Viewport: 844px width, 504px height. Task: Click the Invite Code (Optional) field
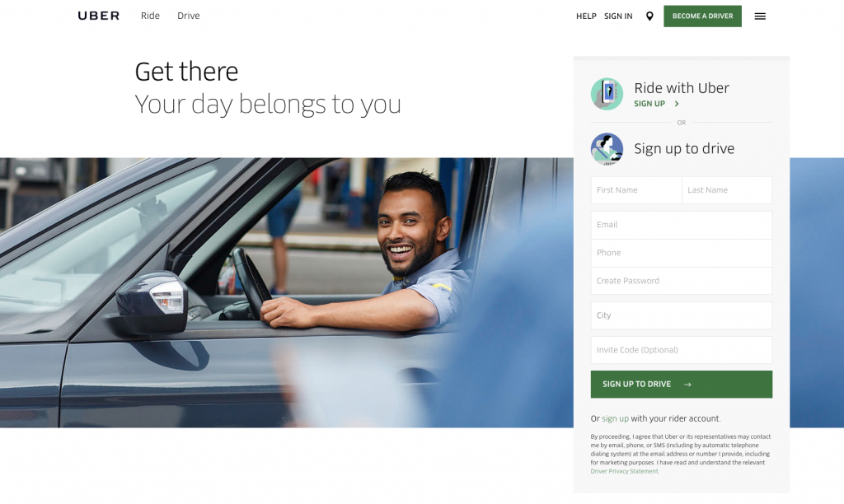pyautogui.click(x=682, y=350)
